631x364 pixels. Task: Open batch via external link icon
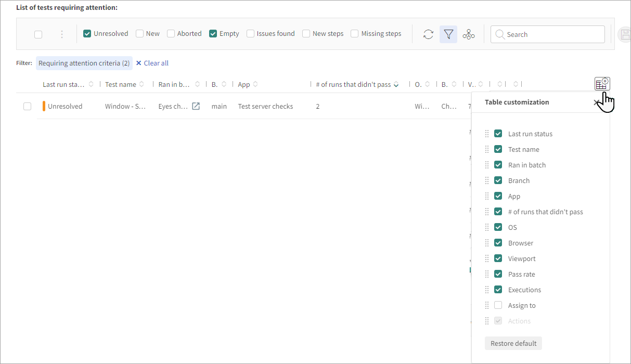click(x=196, y=106)
